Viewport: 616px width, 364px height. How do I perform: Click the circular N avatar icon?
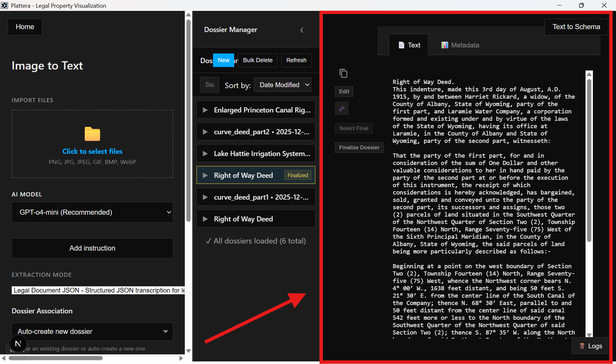[x=18, y=343]
